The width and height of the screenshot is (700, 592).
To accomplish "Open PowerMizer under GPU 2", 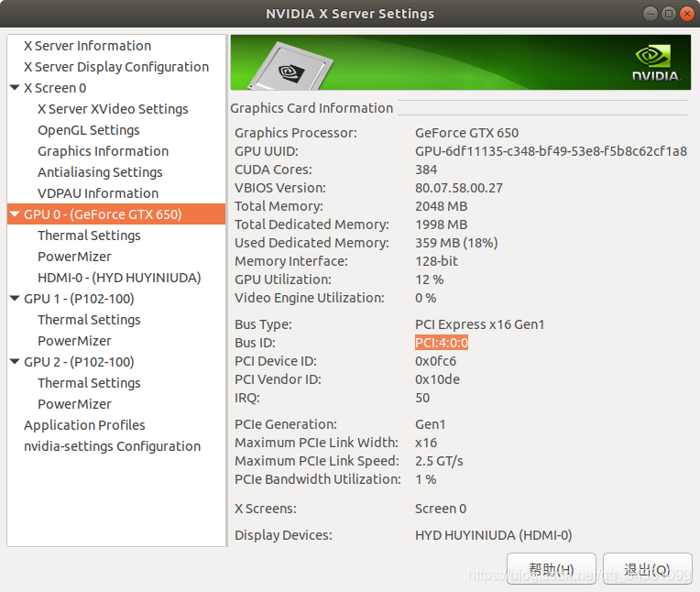I will click(74, 404).
